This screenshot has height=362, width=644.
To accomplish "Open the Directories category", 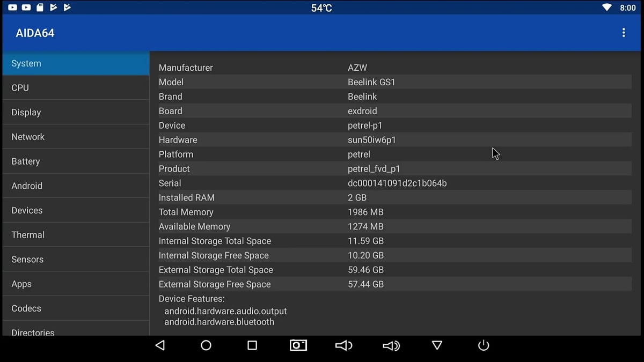I will pos(76,329).
